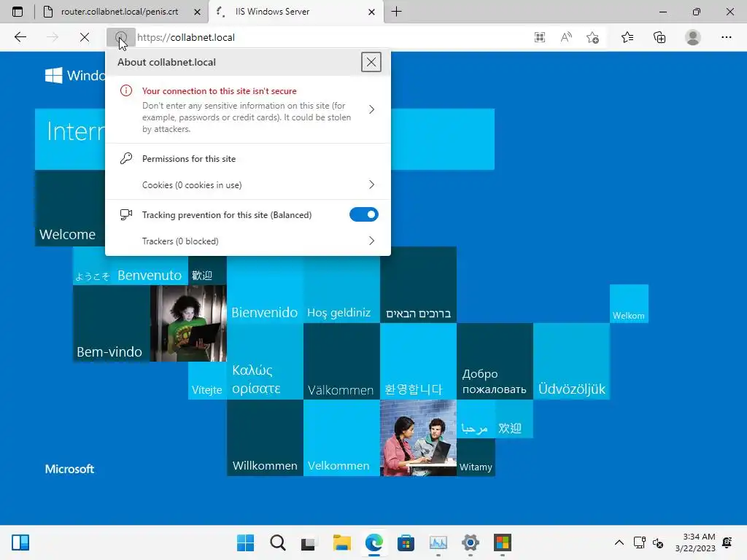Click the two students photo tile
The height and width of the screenshot is (560, 747).
point(418,437)
